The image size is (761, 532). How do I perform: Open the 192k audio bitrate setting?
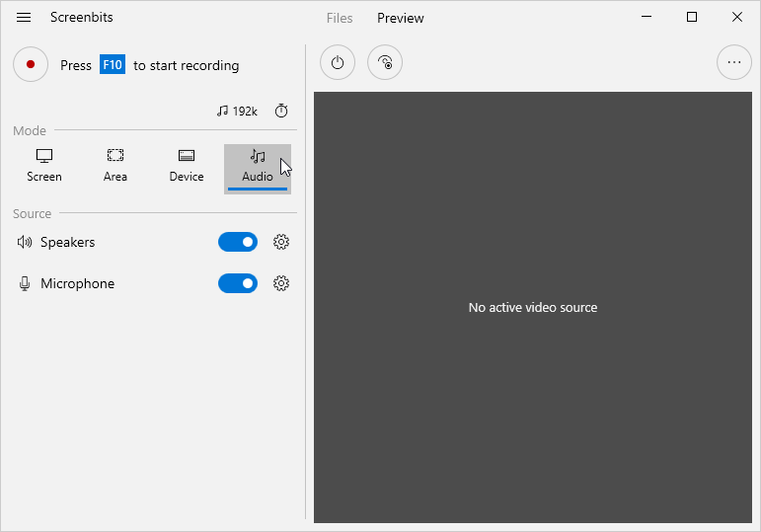coord(237,112)
